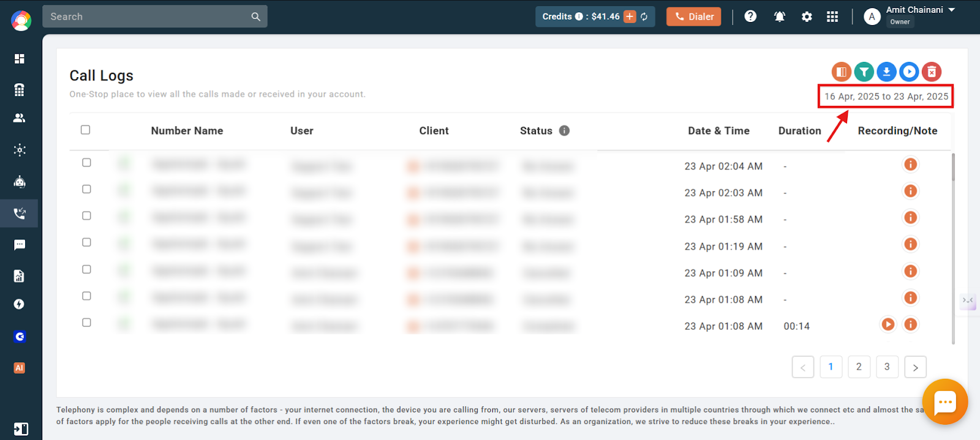Viewport: 980px width, 440px height.
Task: Click the Number Name column header
Action: 187,130
